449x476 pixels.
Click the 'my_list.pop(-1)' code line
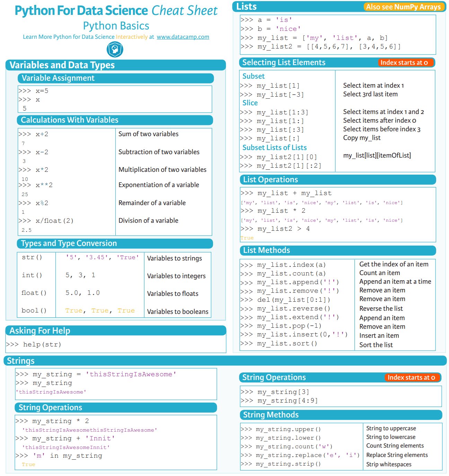[281, 326]
